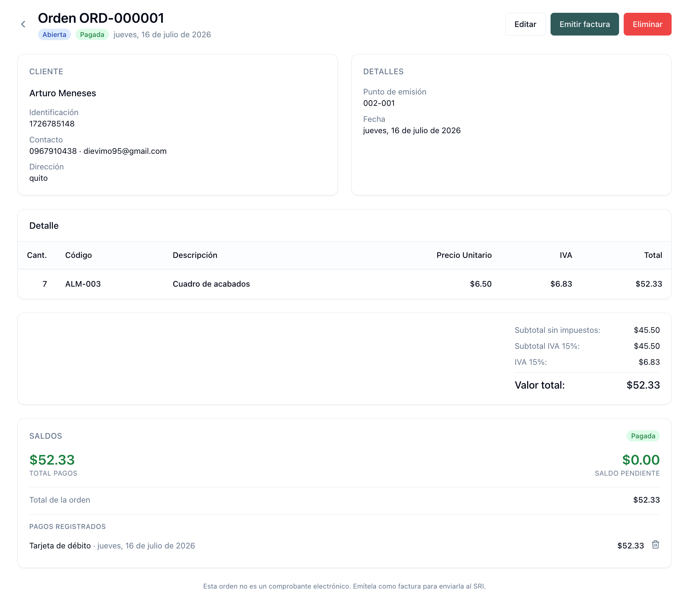Delete the Tarjeta de débito payment
This screenshot has height=601, width=700.
tap(655, 545)
